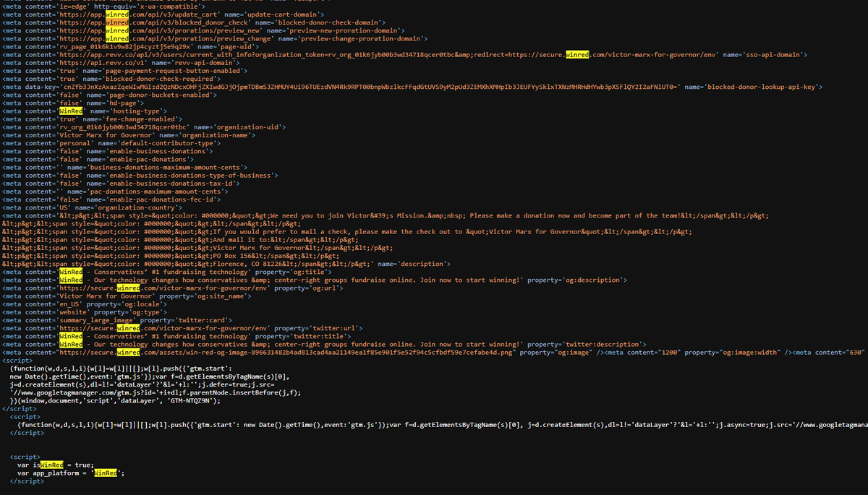The height and width of the screenshot is (495, 868).
Task: Select the 'en_US' content value
Action: pyautogui.click(x=70, y=304)
